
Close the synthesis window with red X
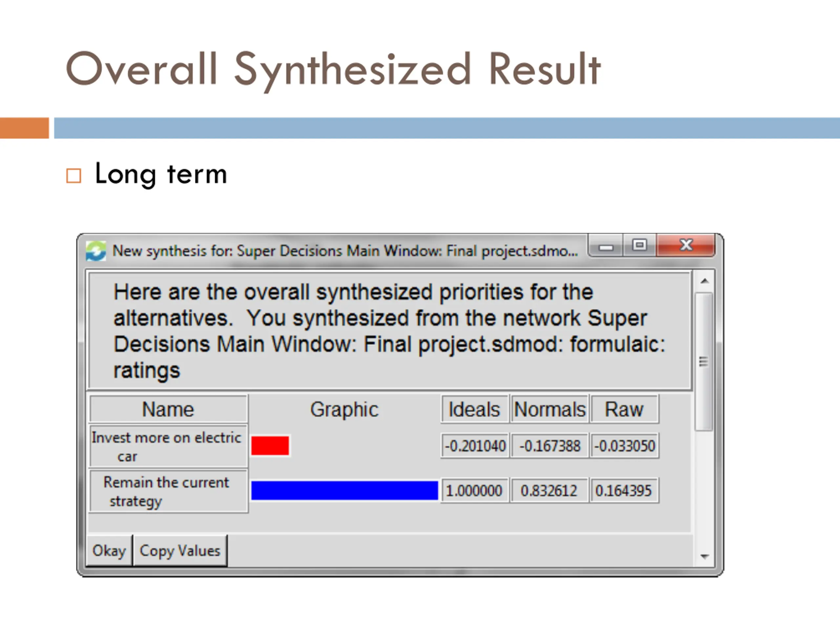686,245
